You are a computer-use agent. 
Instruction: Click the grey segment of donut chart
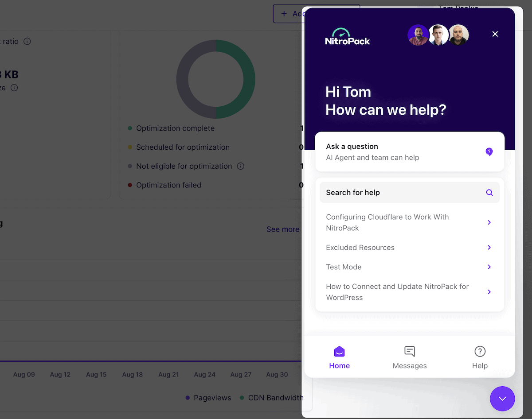pyautogui.click(x=182, y=80)
